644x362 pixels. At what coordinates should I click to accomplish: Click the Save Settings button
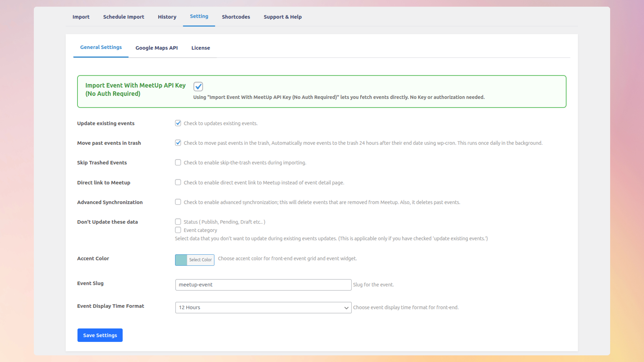click(x=100, y=335)
